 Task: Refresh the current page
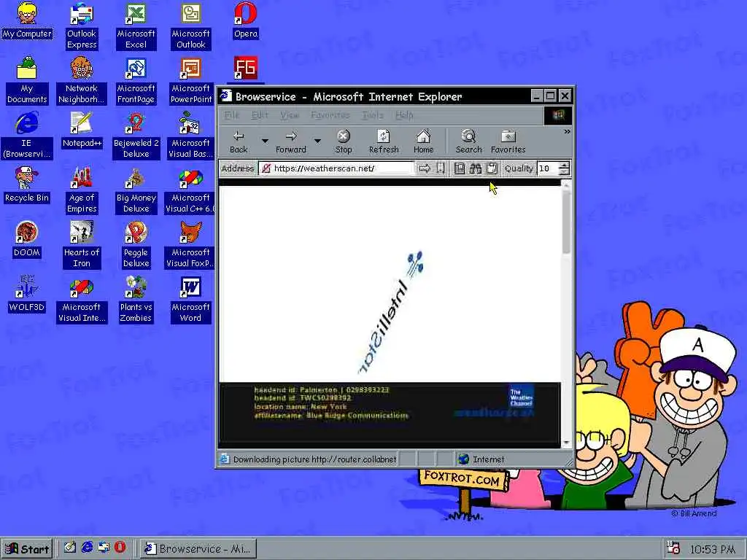pyautogui.click(x=384, y=142)
